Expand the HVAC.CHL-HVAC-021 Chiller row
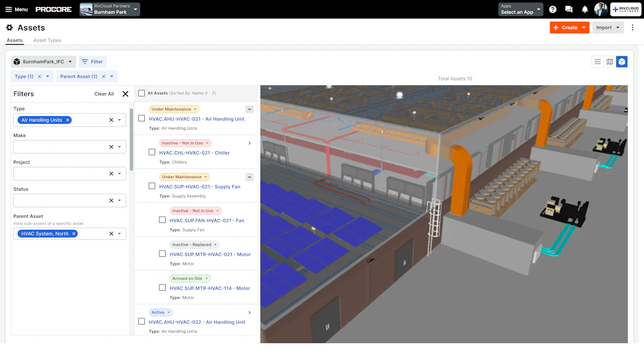Image resolution: width=644 pixels, height=362 pixels. [x=250, y=143]
